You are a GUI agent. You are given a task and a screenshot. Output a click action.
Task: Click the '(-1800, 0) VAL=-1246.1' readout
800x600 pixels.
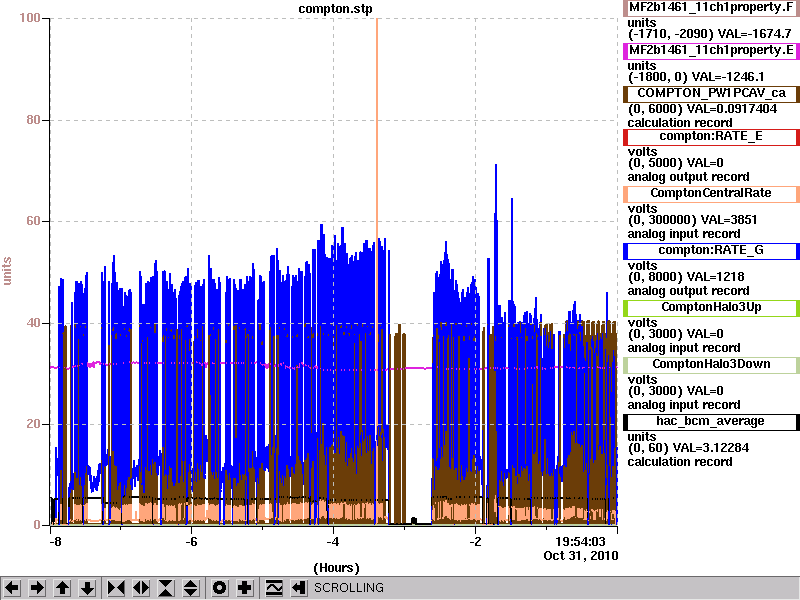pos(696,77)
